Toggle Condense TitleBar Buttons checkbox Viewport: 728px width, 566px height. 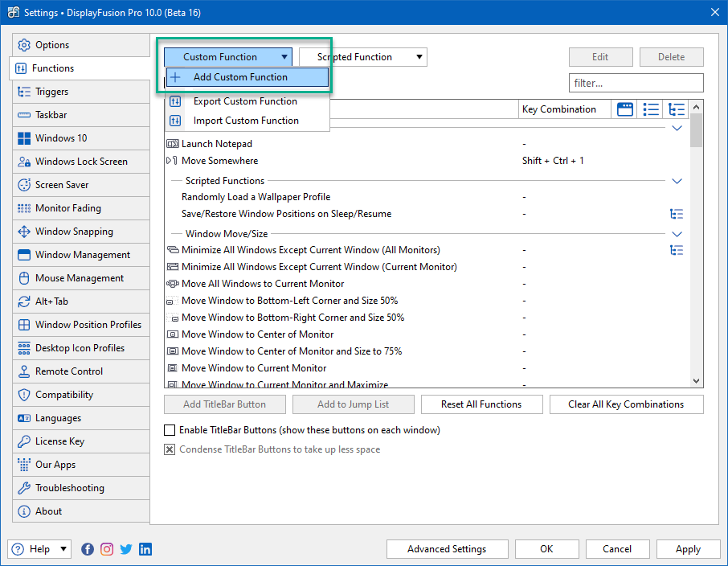click(170, 449)
